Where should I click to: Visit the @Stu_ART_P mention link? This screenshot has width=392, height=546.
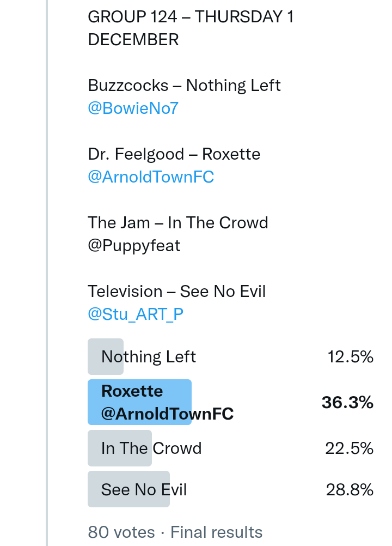tap(136, 314)
